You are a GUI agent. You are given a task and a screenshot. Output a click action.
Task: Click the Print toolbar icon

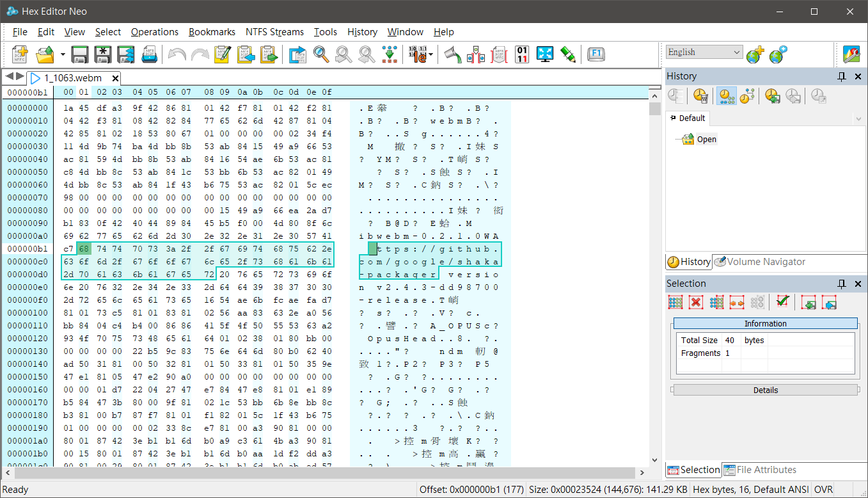point(148,54)
